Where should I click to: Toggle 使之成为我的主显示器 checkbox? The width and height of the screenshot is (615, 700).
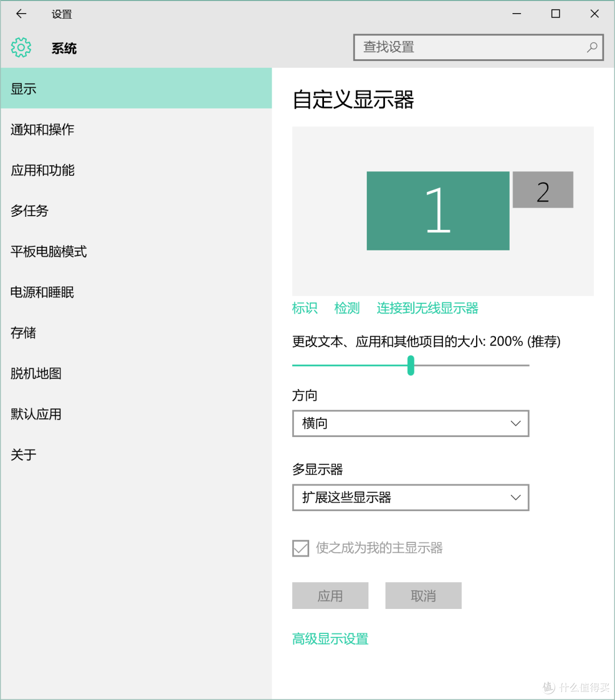(301, 548)
